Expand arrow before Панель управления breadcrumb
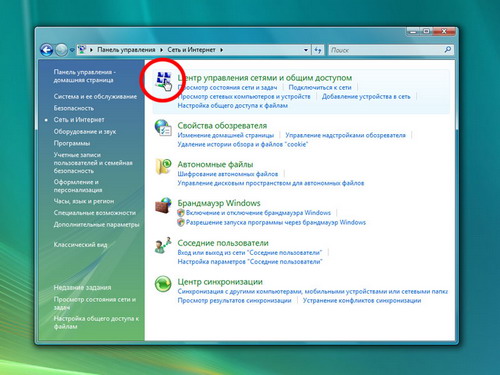This screenshot has width=500, height=375. coord(91,50)
